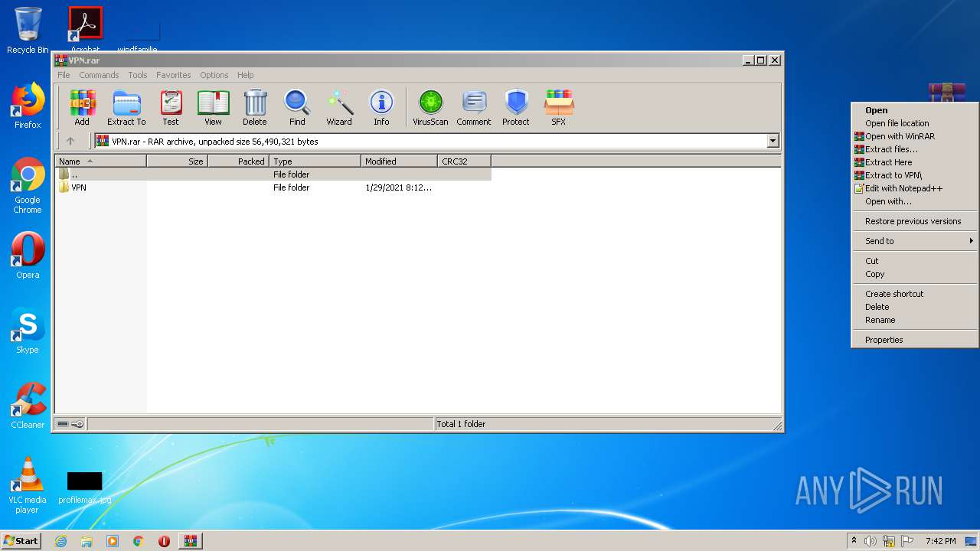Launch Google Chrome desktop shortcut
This screenshot has width=980, height=551.
pyautogui.click(x=28, y=186)
